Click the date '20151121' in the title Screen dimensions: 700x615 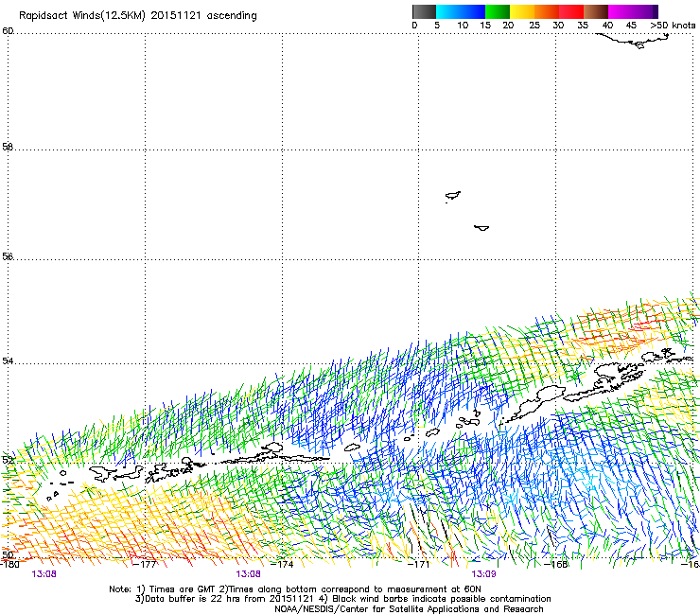click(x=176, y=15)
